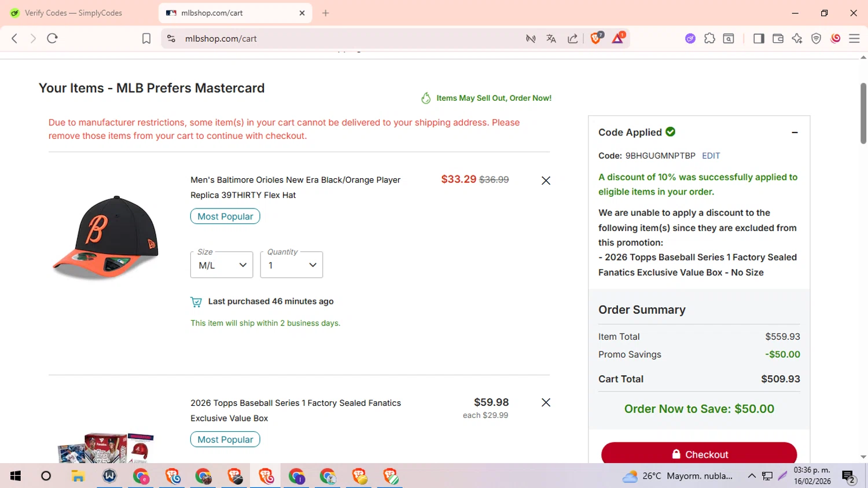Open the browser profile swirl icon
Viewport: 868px width, 488px height.
click(x=835, y=38)
